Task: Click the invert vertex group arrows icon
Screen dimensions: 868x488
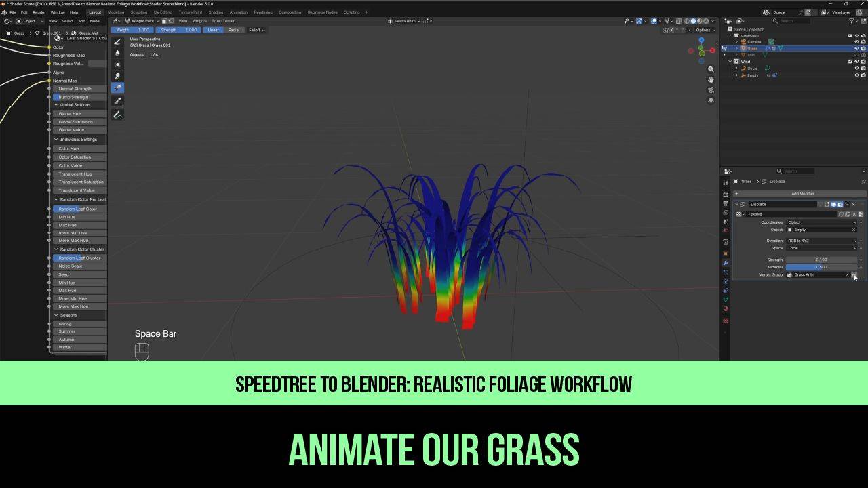Action: point(854,274)
